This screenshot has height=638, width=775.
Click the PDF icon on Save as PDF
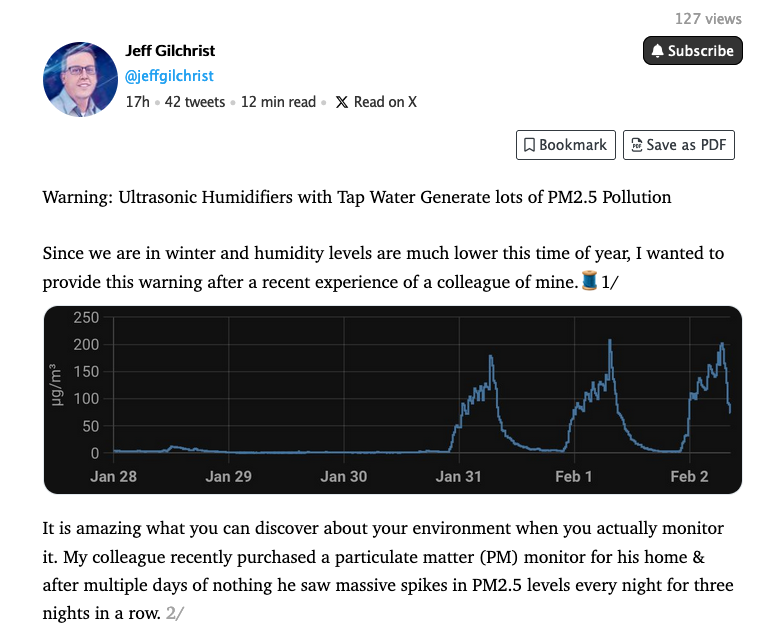636,145
